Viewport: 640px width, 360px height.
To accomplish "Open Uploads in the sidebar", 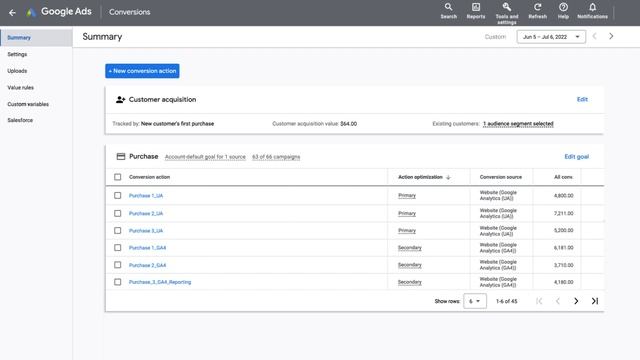I will click(17, 71).
